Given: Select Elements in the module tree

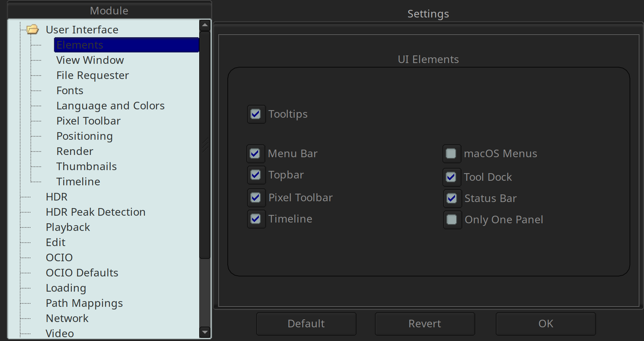Looking at the screenshot, I should (x=127, y=45).
